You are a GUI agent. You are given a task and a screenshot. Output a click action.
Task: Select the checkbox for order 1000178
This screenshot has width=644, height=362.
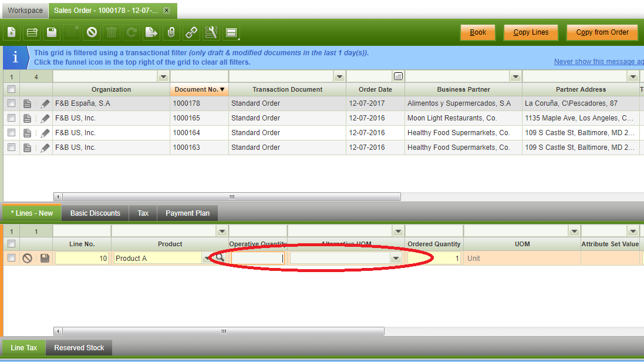[11, 103]
